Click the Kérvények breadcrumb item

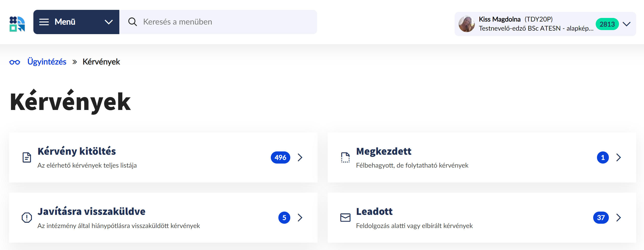[x=101, y=62]
